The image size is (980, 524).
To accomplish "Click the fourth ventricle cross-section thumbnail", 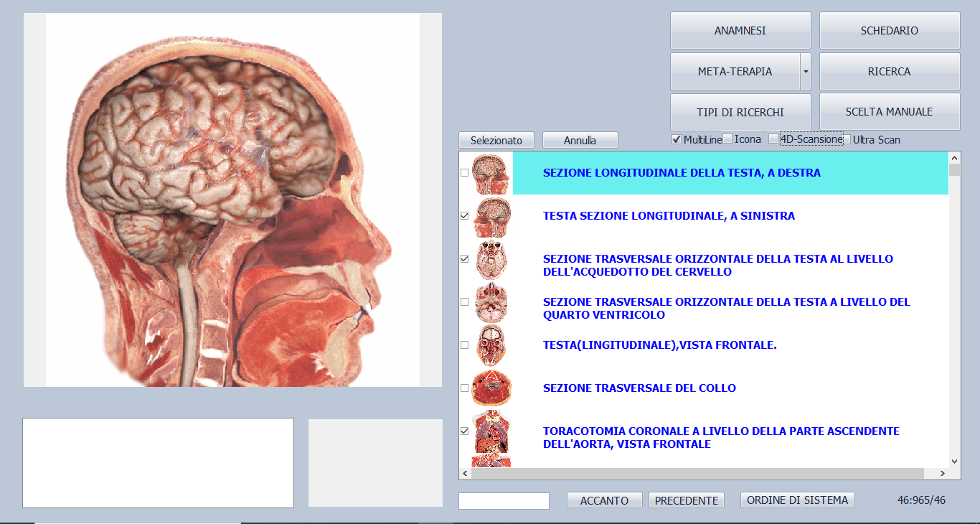I will point(491,302).
